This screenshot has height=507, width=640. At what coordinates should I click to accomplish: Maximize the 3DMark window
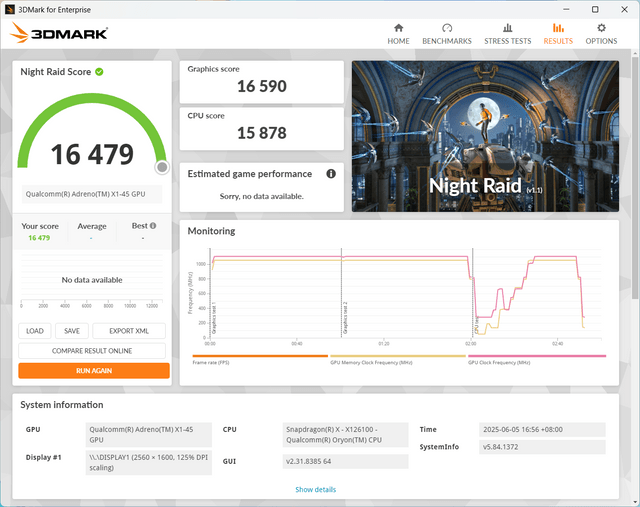point(595,9)
